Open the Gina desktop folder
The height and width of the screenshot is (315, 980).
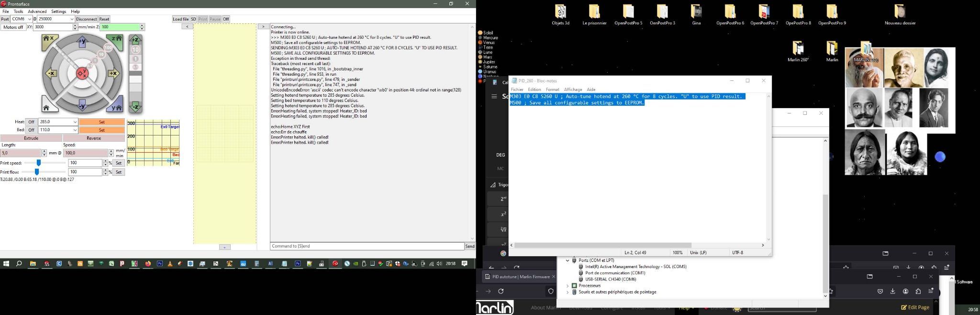[x=696, y=14]
